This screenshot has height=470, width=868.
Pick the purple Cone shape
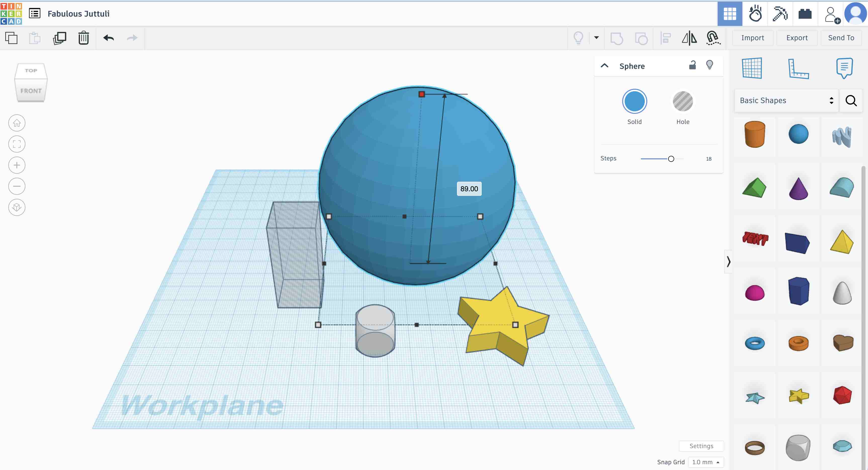(x=798, y=188)
